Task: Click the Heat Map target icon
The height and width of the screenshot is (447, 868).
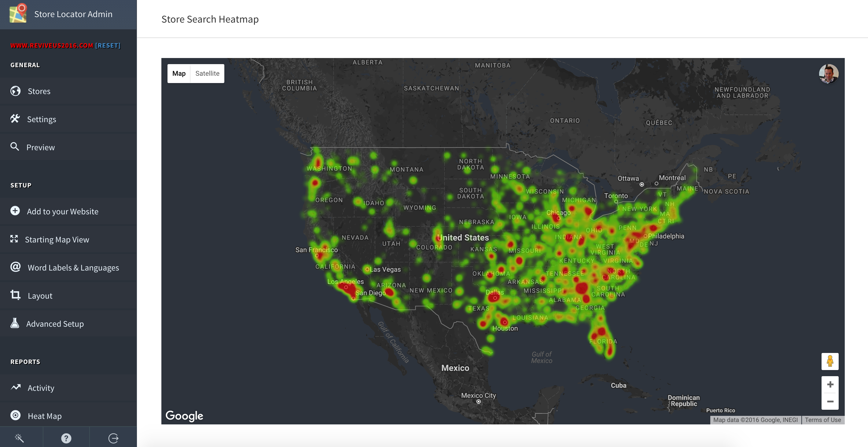Action: [x=15, y=415]
